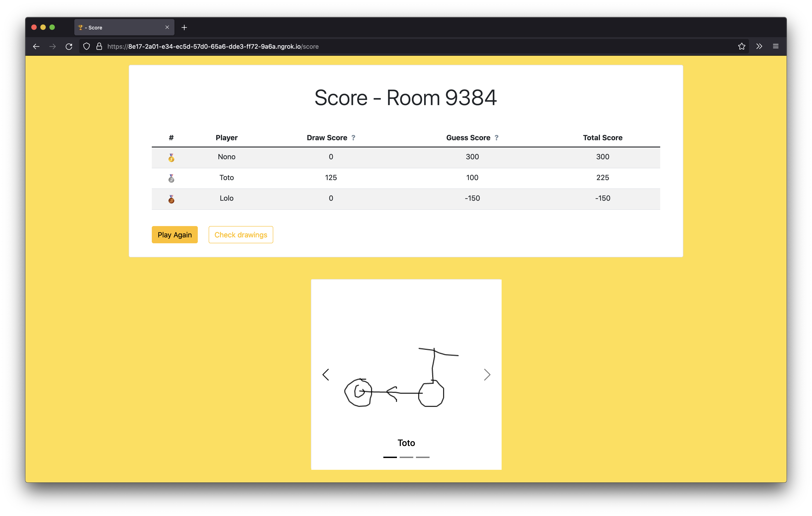Viewport: 812px width, 516px height.
Task: Click the Player column header
Action: (x=227, y=137)
